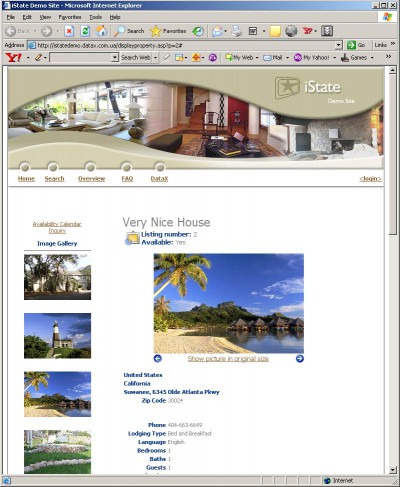
Task: Open the My Yahoo! dropdown
Action: click(x=334, y=58)
